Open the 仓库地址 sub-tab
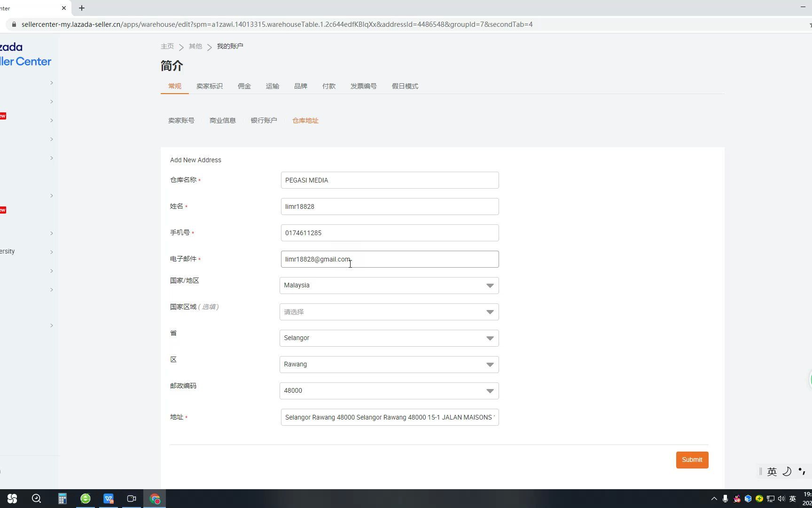 (x=305, y=121)
